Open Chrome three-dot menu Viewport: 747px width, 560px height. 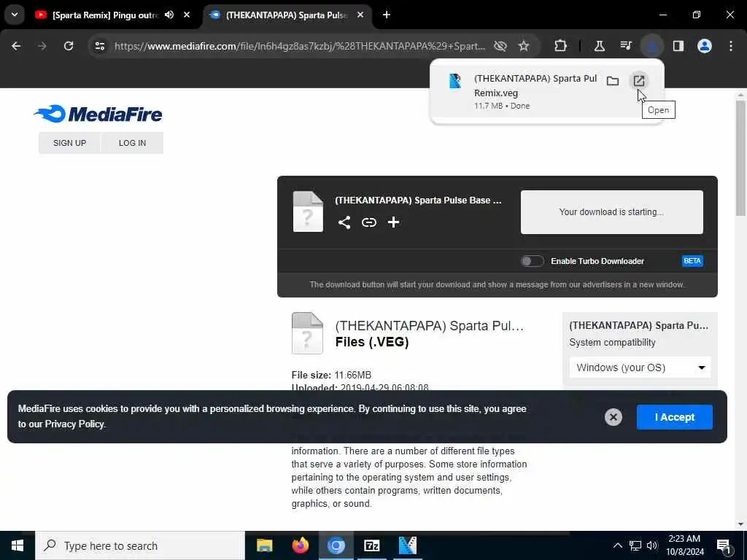coord(730,46)
